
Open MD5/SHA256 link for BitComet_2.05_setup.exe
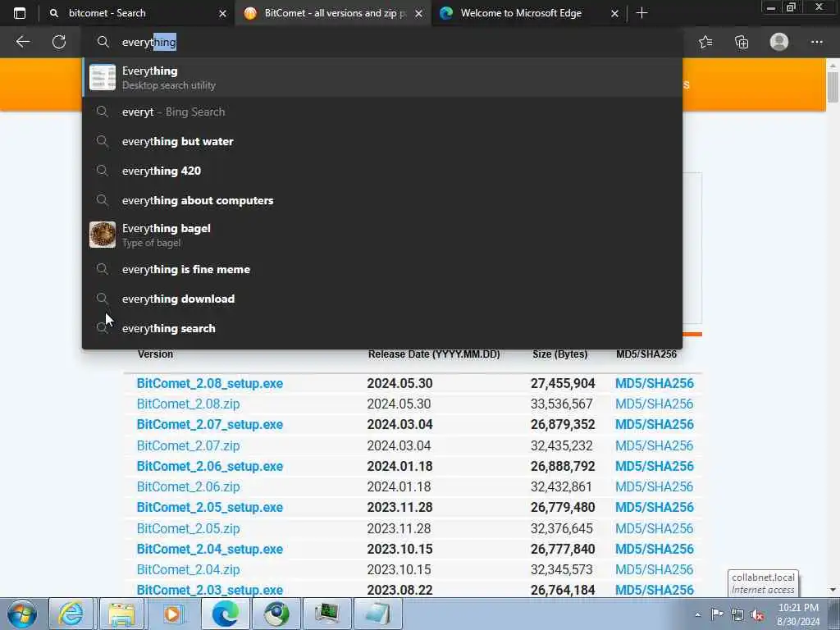coord(654,507)
